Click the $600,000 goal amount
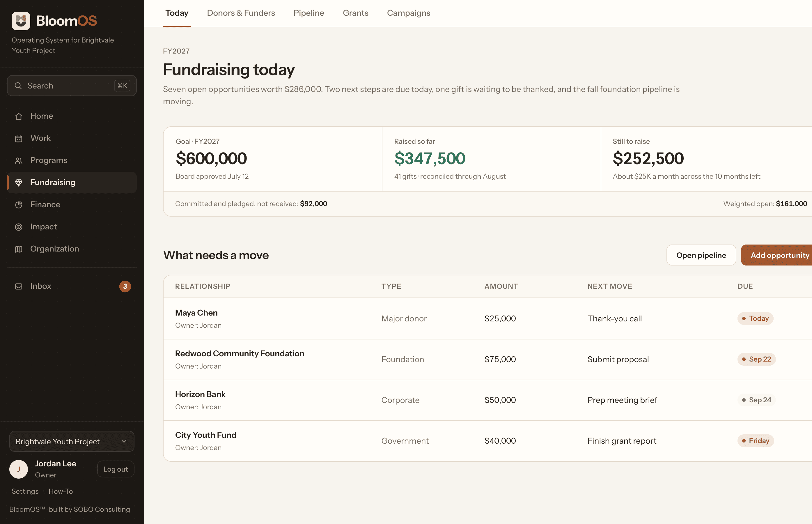 pos(211,159)
